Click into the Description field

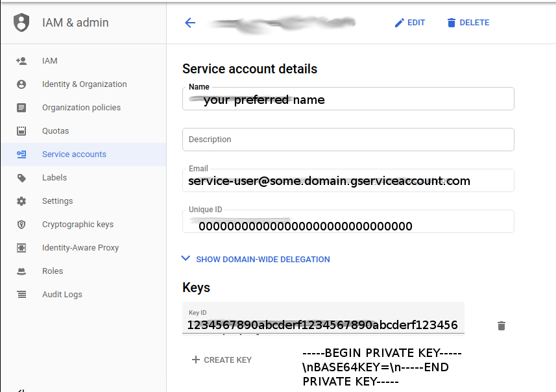(348, 140)
